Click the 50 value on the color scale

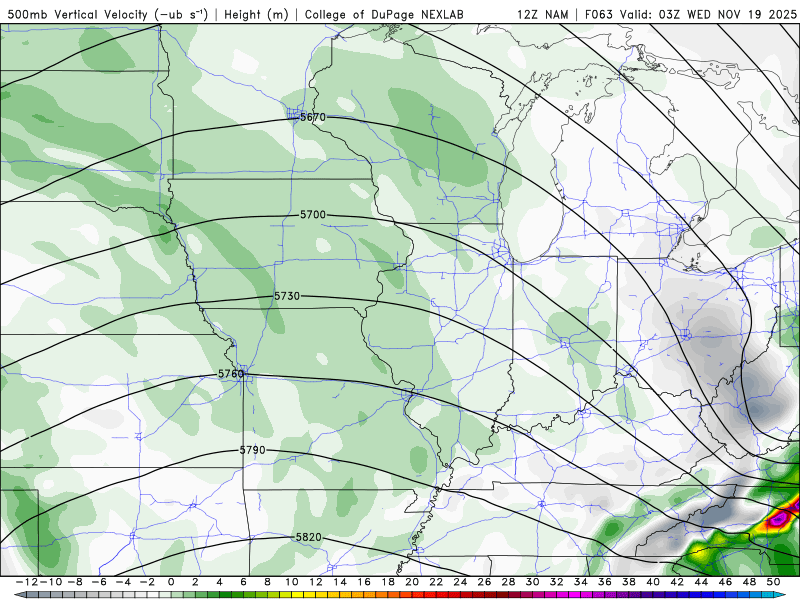773,582
